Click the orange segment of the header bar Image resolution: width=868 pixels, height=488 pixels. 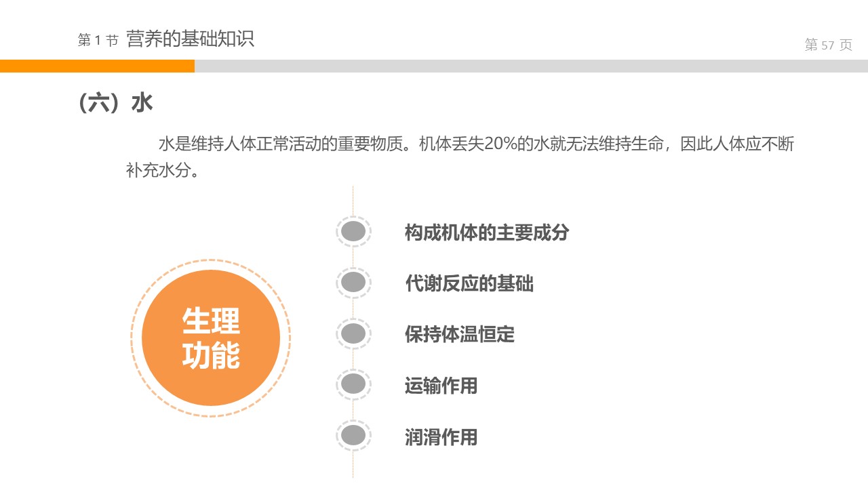(x=97, y=66)
